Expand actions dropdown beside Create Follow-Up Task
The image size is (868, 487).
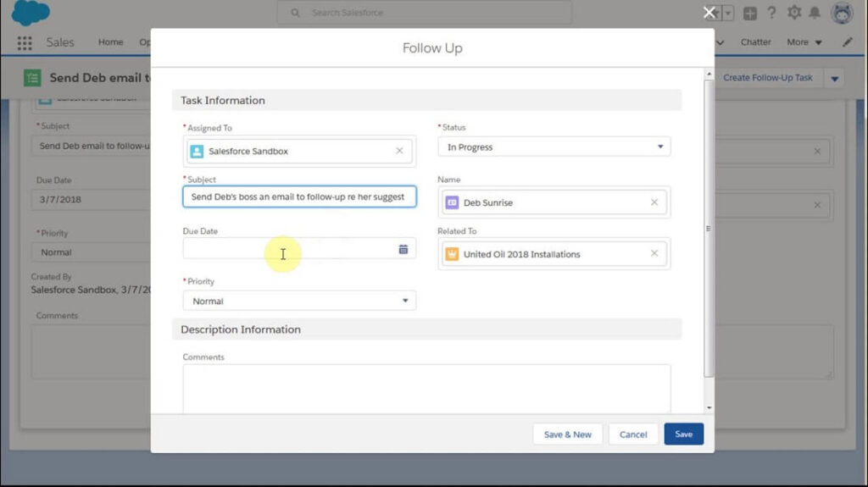click(834, 79)
